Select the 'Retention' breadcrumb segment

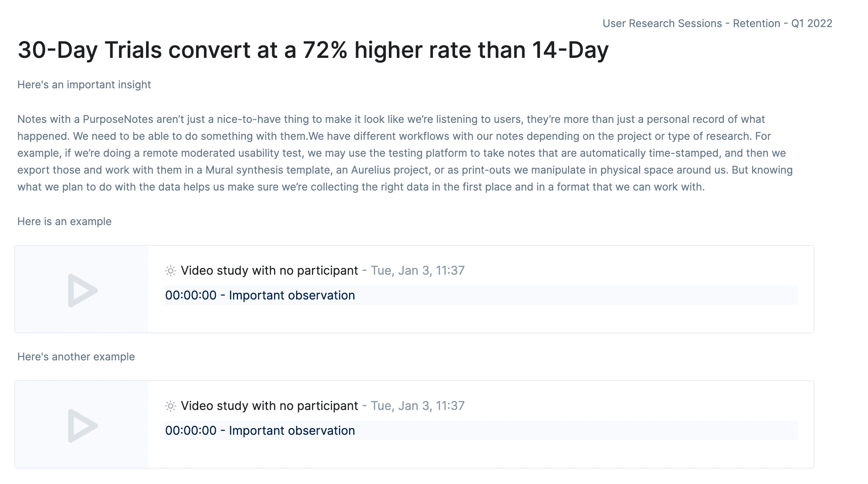(x=756, y=23)
